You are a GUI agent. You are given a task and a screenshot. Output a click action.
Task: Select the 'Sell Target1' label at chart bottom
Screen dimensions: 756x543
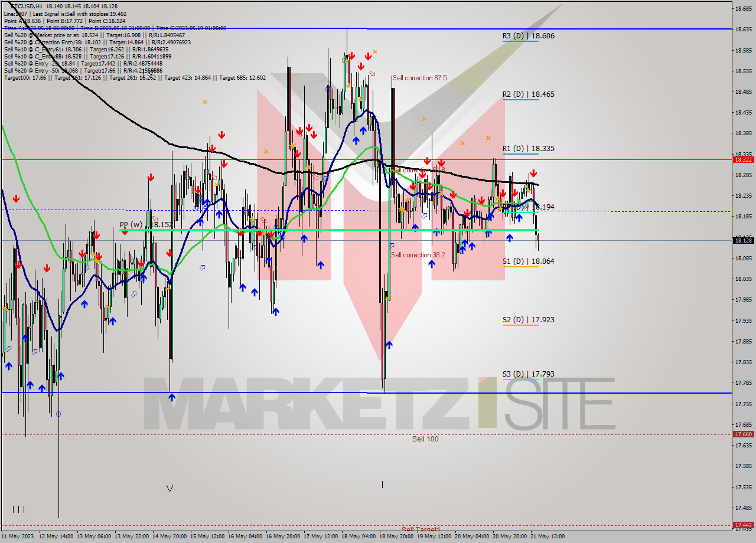click(x=421, y=529)
